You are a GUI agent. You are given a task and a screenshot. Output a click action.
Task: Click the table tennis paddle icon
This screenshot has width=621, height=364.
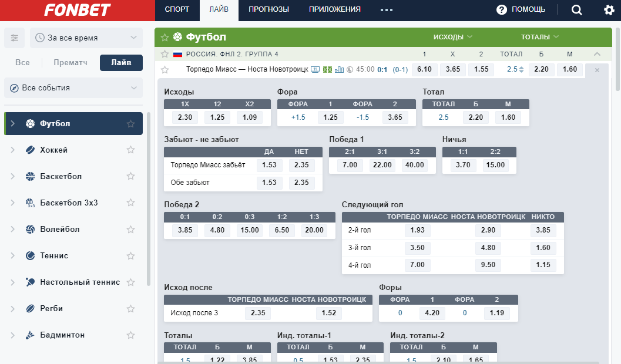click(x=30, y=282)
